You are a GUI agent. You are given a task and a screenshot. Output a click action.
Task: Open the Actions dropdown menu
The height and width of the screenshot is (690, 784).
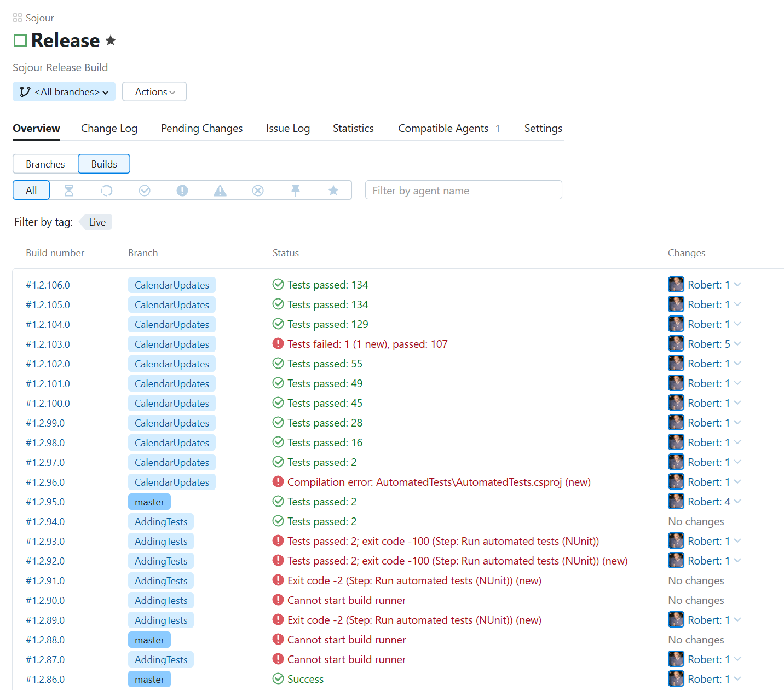tap(154, 92)
